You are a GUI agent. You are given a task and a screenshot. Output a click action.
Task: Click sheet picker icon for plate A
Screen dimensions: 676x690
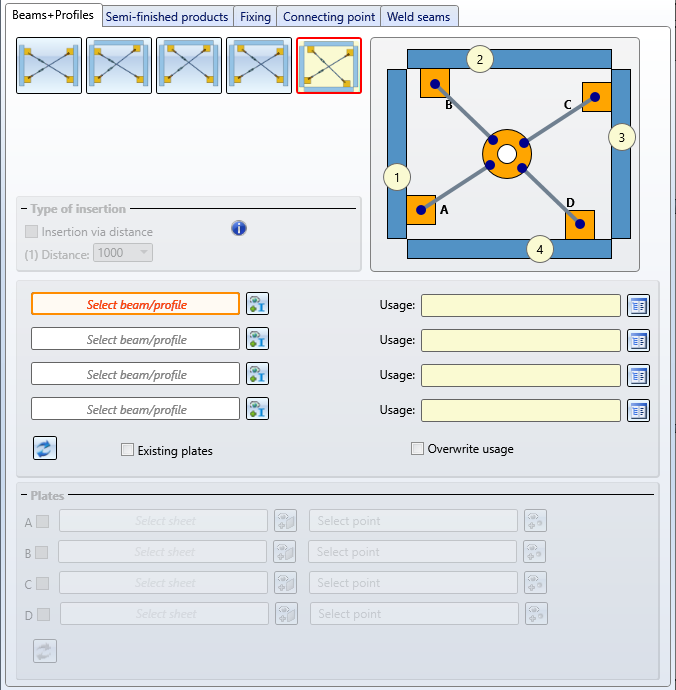[x=286, y=521]
